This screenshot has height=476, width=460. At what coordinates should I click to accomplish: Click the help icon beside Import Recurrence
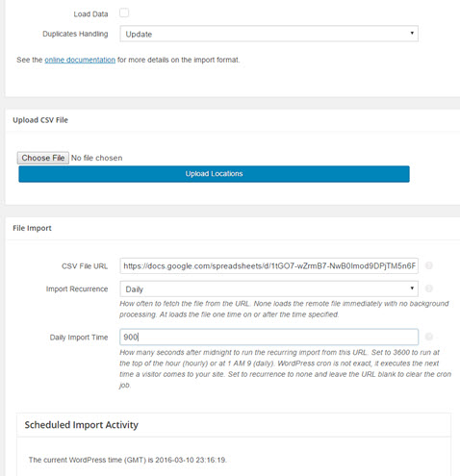(x=429, y=288)
